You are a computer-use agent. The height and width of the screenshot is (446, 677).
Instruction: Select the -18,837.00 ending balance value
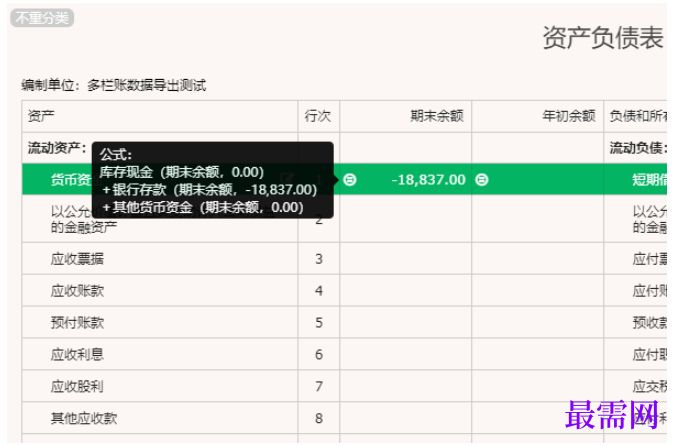[428, 180]
